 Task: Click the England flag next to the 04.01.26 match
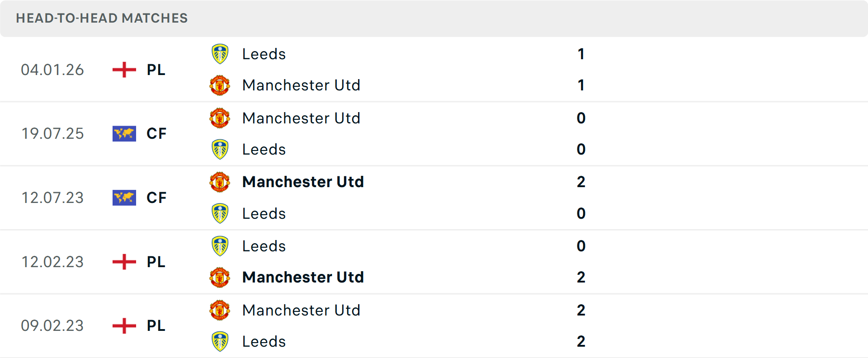(x=124, y=70)
